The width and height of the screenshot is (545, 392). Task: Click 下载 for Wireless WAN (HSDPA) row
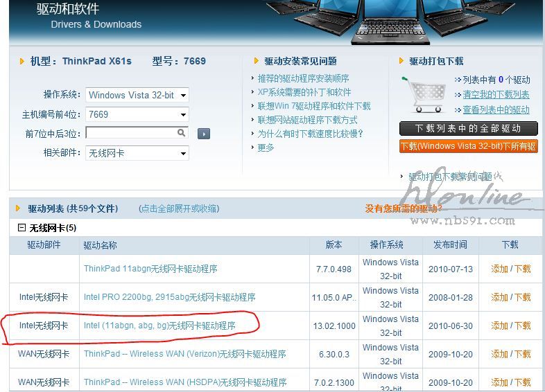pos(522,382)
